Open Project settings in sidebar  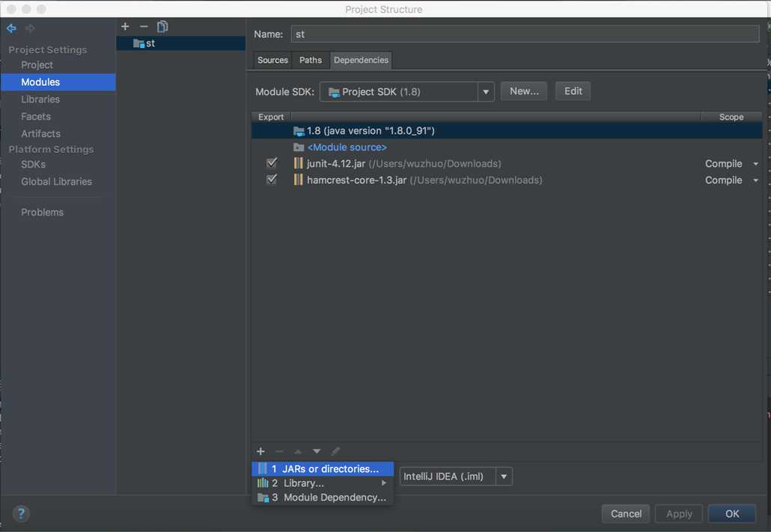pyautogui.click(x=37, y=65)
